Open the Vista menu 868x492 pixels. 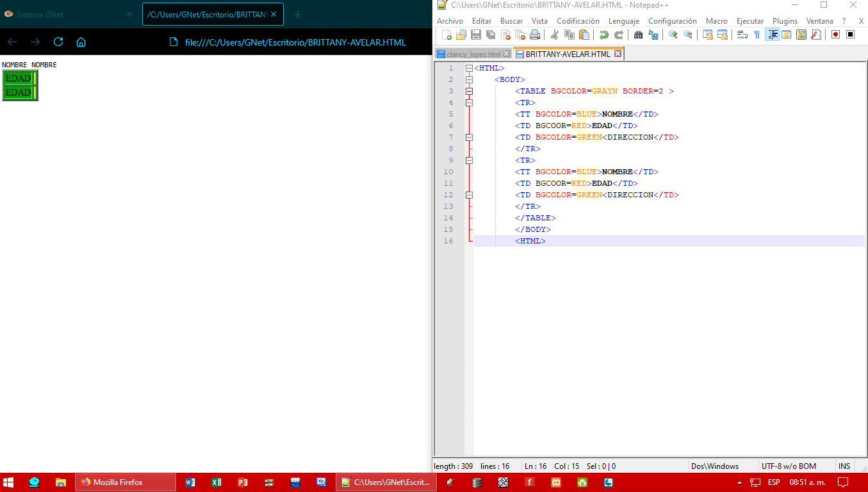pyautogui.click(x=539, y=21)
